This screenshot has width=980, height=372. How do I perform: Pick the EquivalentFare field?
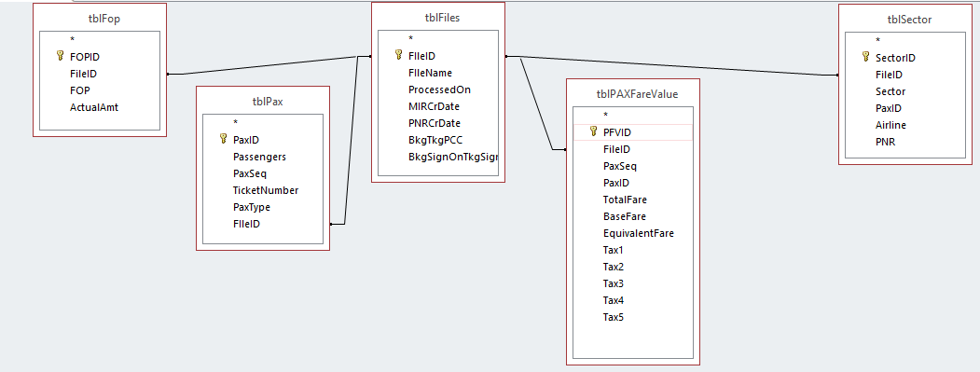[x=633, y=233]
